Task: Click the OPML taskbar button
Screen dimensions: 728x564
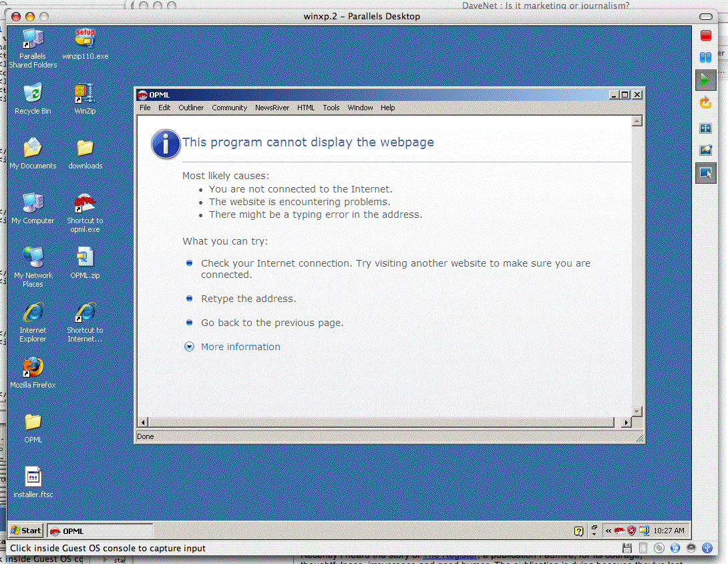Action: pyautogui.click(x=99, y=531)
